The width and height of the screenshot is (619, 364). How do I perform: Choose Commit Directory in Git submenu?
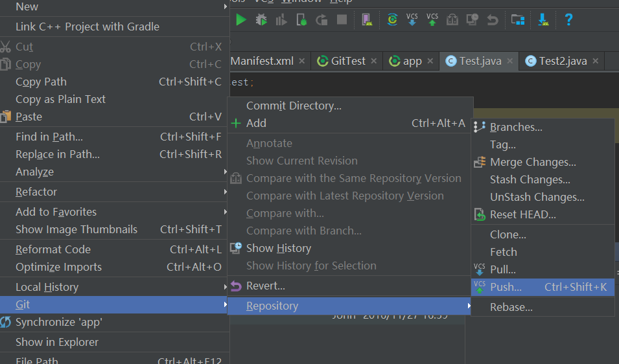click(350, 106)
